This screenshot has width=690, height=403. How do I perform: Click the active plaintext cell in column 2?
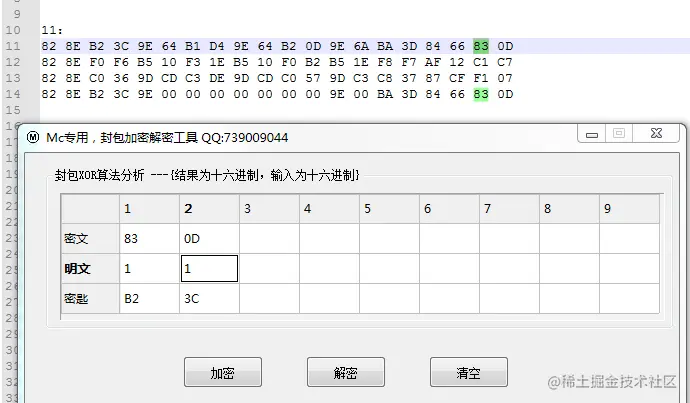[x=209, y=268]
